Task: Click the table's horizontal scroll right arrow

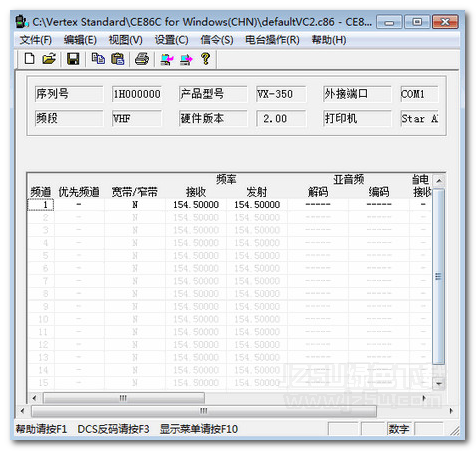Action: (x=424, y=398)
